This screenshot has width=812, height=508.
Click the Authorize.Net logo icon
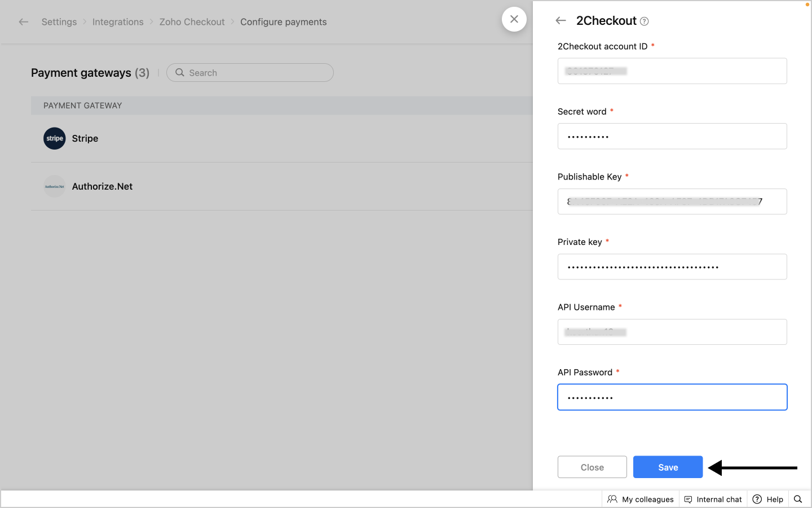(x=55, y=186)
